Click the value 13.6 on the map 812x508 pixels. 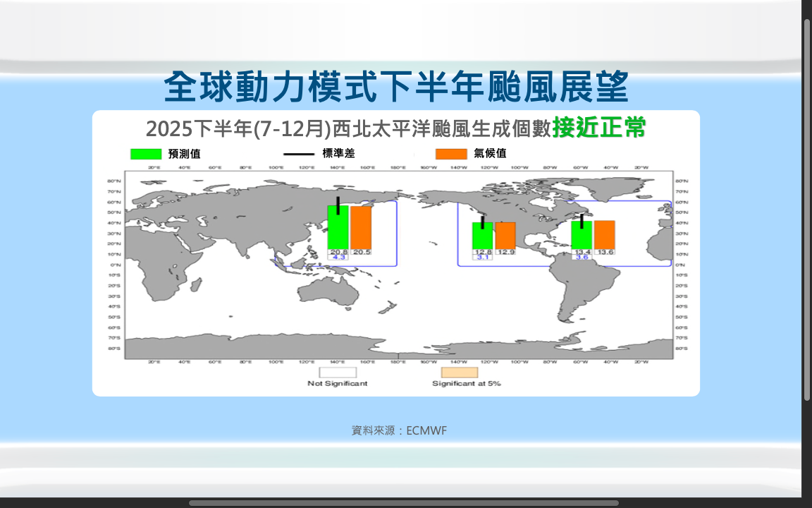(x=605, y=252)
